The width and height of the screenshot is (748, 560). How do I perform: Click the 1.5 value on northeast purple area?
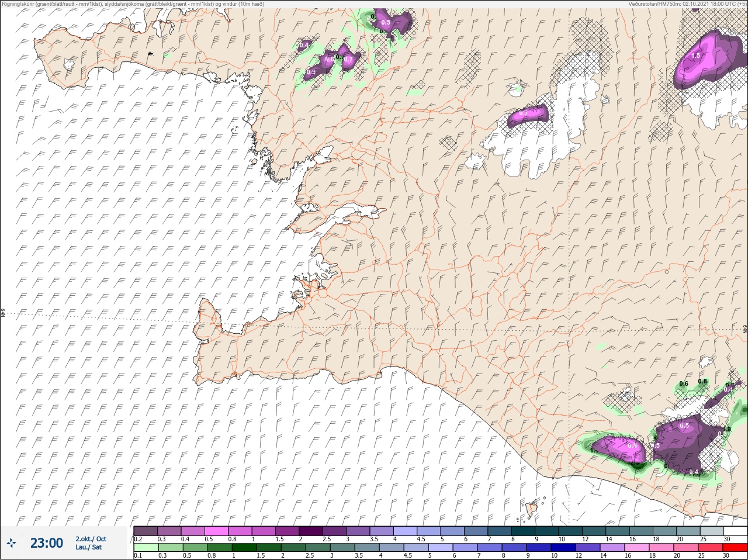pyautogui.click(x=695, y=56)
